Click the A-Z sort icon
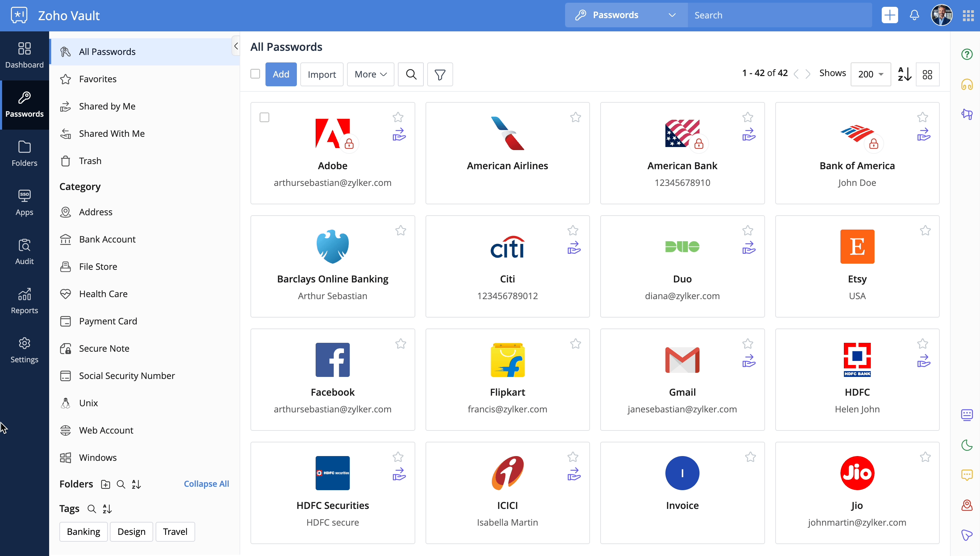Image resolution: width=980 pixels, height=556 pixels. pyautogui.click(x=904, y=74)
